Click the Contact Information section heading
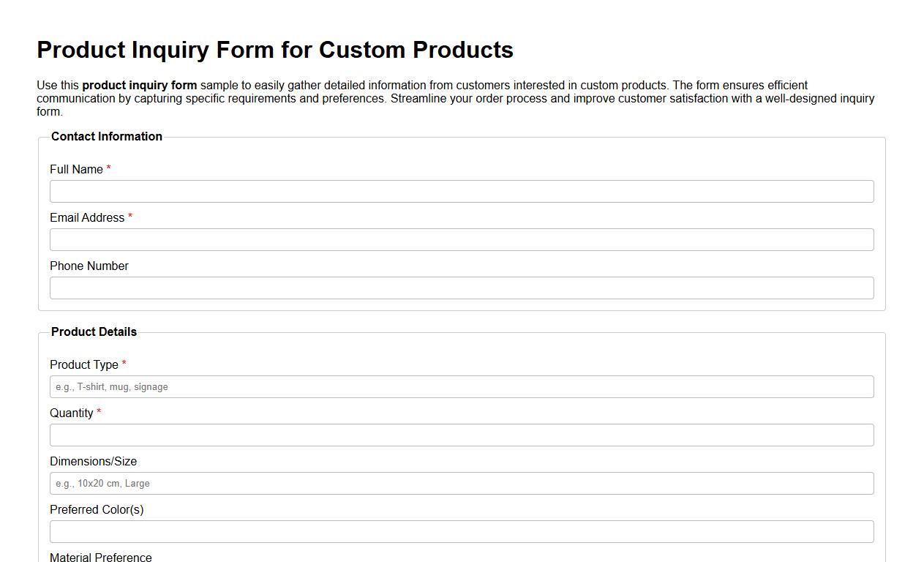This screenshot has width=924, height=562. coord(106,136)
